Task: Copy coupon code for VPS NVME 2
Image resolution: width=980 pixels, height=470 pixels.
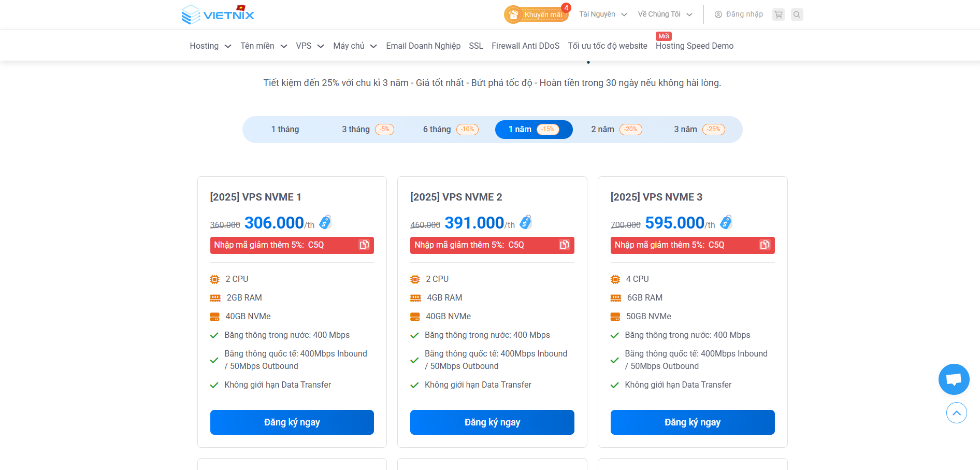Action: pos(565,245)
